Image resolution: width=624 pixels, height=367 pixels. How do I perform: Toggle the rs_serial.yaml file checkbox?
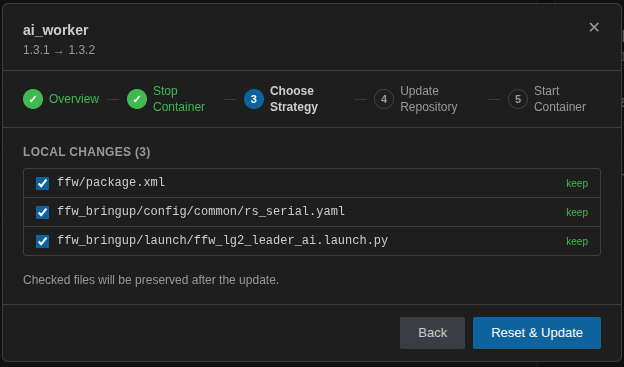click(x=43, y=212)
